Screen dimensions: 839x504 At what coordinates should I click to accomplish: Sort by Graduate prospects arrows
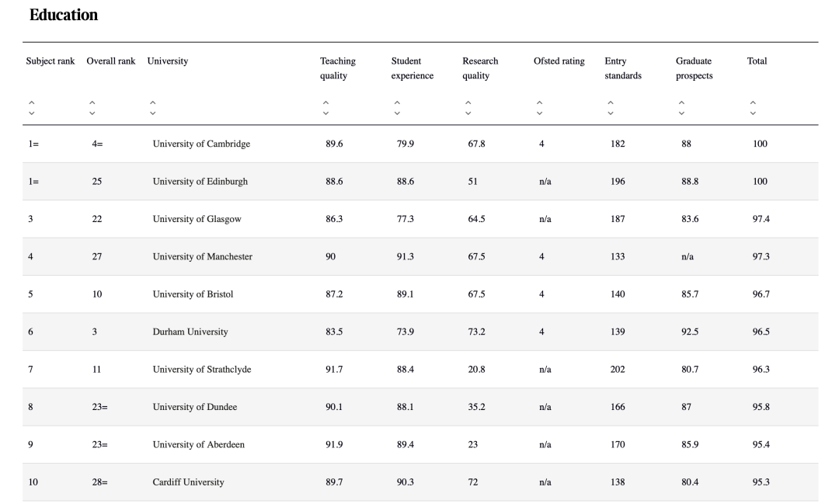[x=681, y=108]
